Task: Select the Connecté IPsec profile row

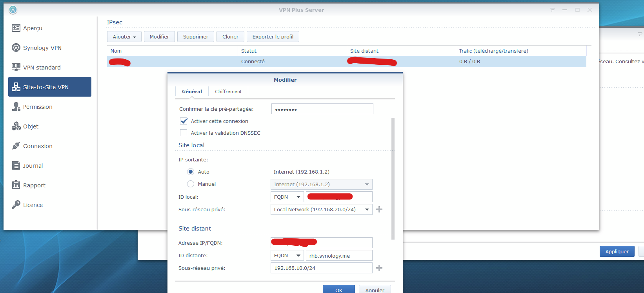Action: tap(347, 62)
